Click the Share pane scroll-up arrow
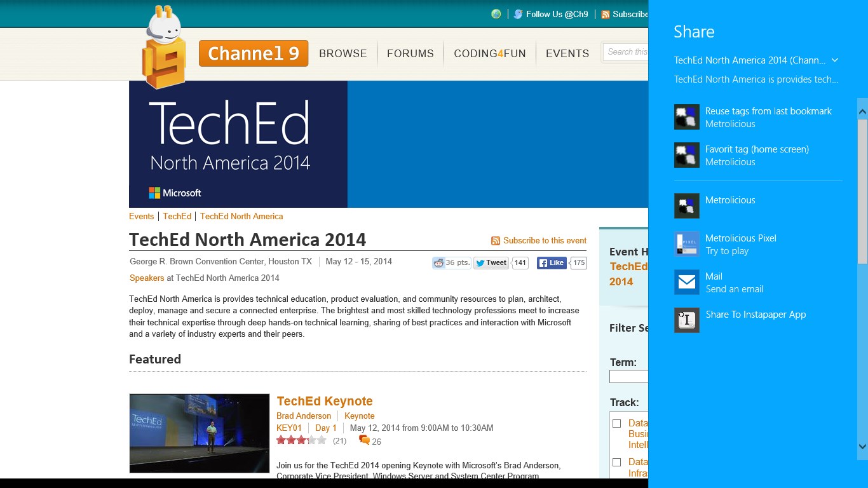 point(862,112)
